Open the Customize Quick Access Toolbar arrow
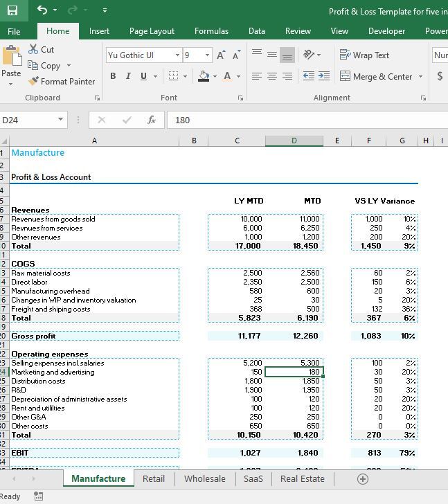This screenshot has height=504, width=448. 105,10
